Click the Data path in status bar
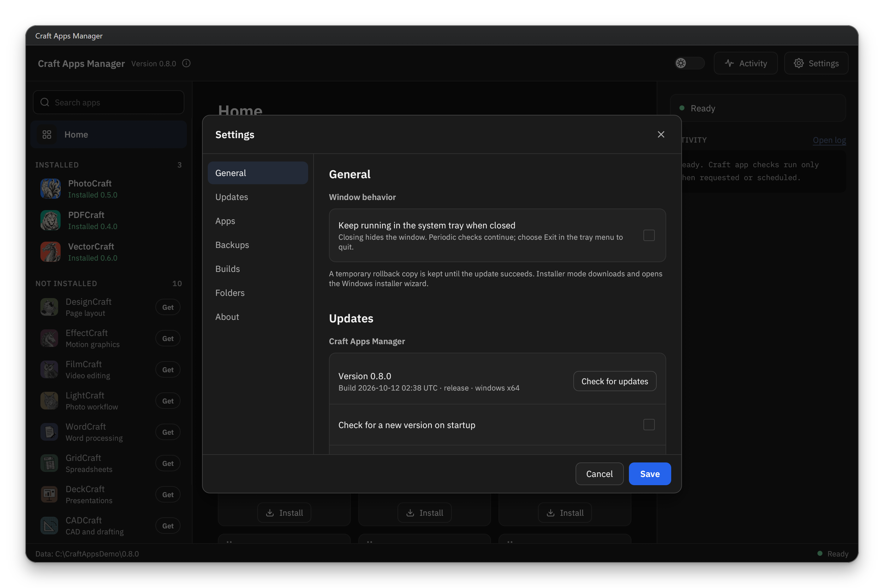The image size is (884, 588). click(x=87, y=554)
